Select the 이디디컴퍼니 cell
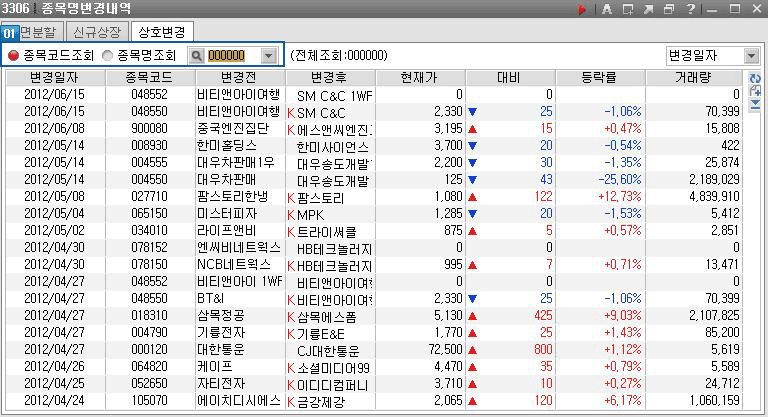The image size is (768, 417). [330, 384]
